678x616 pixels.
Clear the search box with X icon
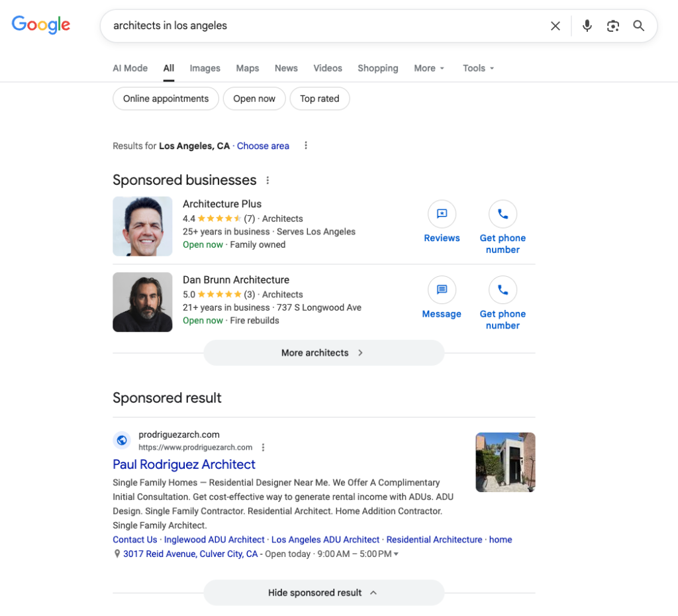(x=555, y=26)
